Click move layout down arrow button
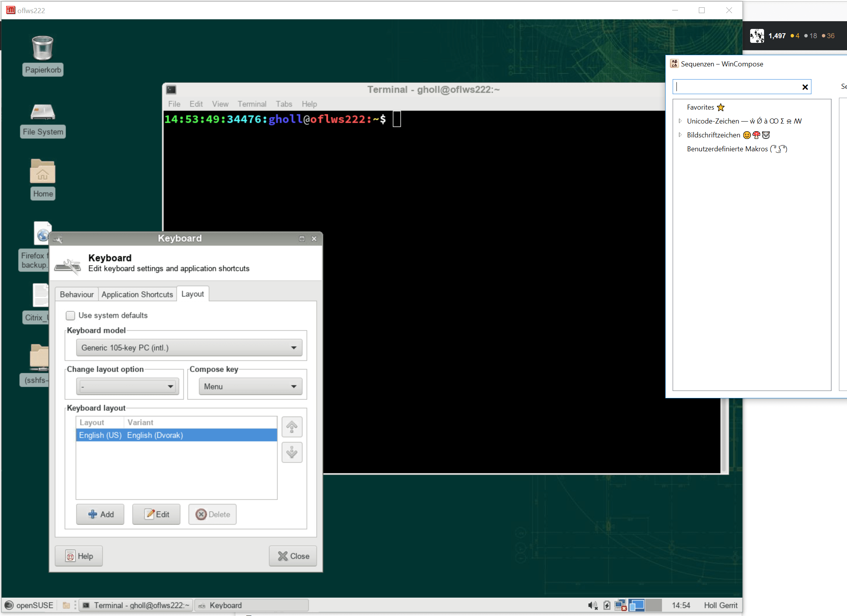 tap(292, 452)
